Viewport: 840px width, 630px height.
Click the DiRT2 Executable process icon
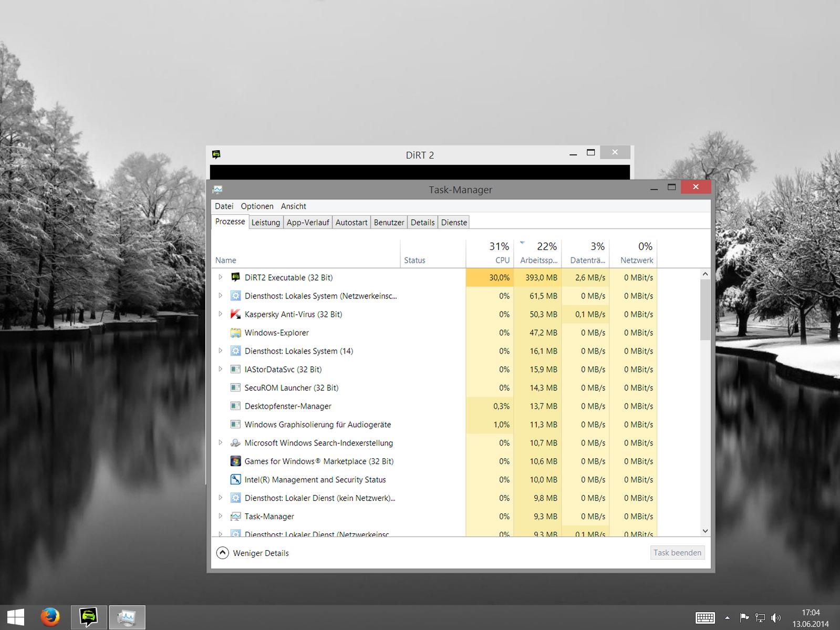pos(235,277)
